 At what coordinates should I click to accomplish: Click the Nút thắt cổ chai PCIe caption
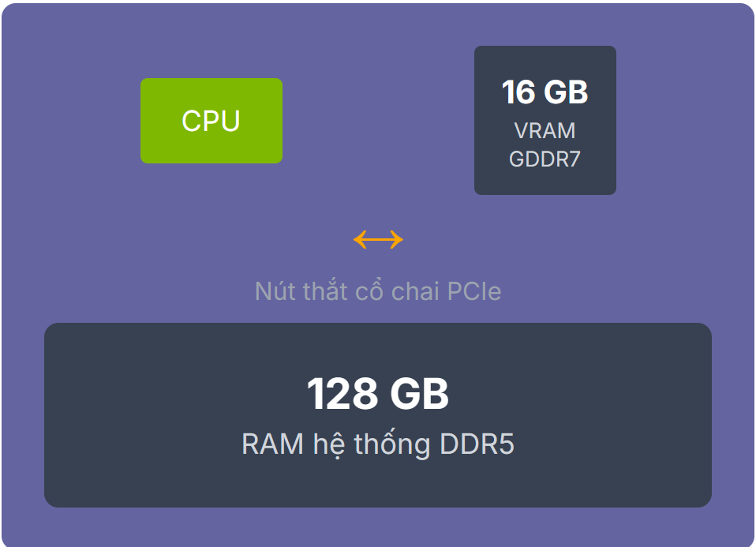(378, 290)
